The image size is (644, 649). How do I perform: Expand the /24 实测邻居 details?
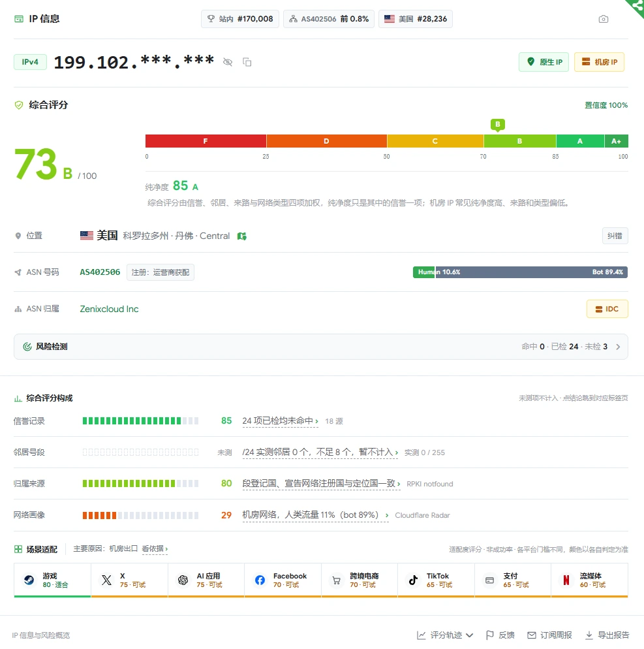tap(320, 452)
